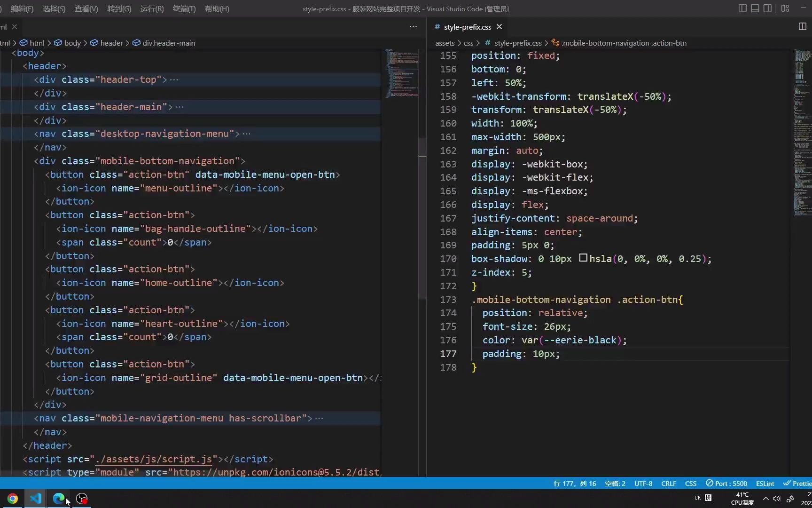The image size is (812, 508).
Task: Open the 运行(R) menu
Action: 152,9
